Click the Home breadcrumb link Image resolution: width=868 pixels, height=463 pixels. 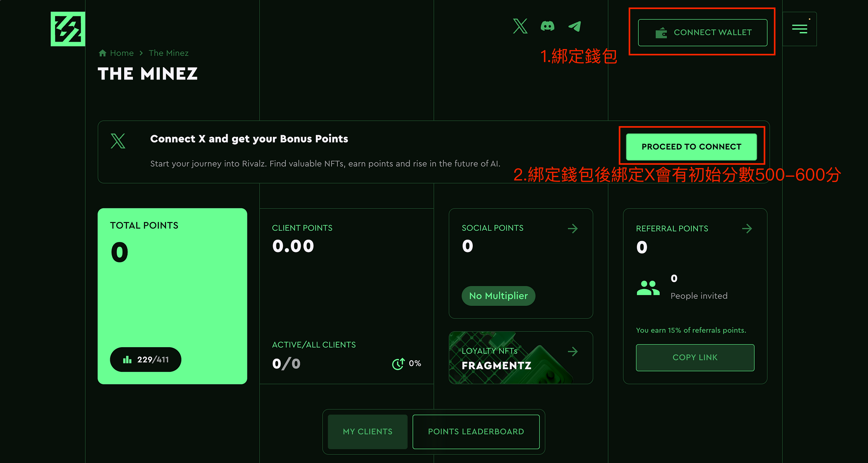pyautogui.click(x=121, y=53)
